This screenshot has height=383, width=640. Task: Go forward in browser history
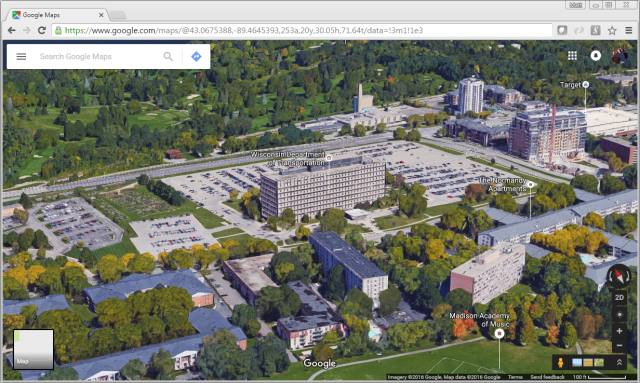click(x=27, y=30)
